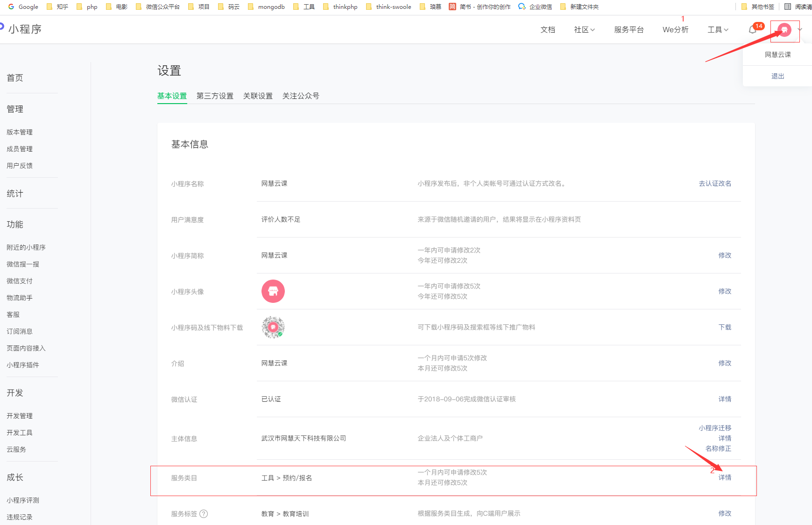Click the 小程序 logo title

tap(25, 29)
